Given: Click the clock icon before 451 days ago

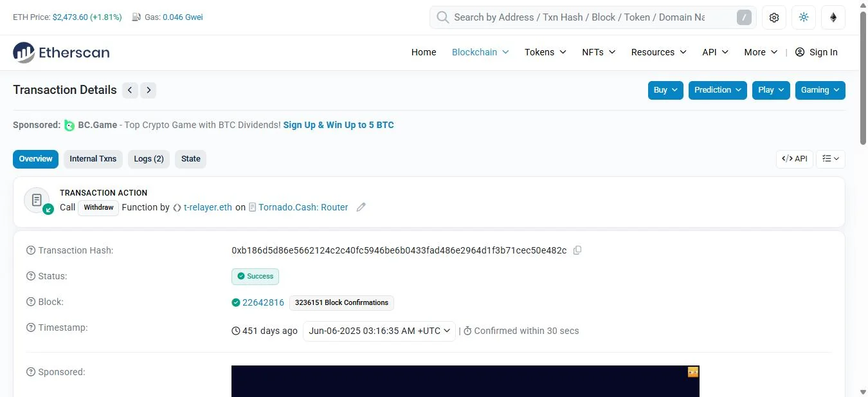Looking at the screenshot, I should tap(236, 331).
